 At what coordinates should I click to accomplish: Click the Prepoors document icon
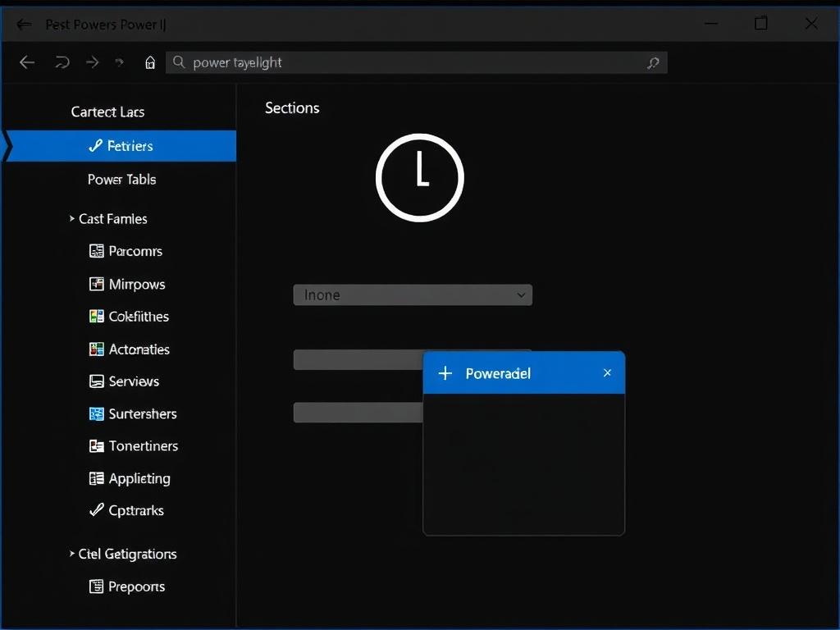[x=96, y=587]
